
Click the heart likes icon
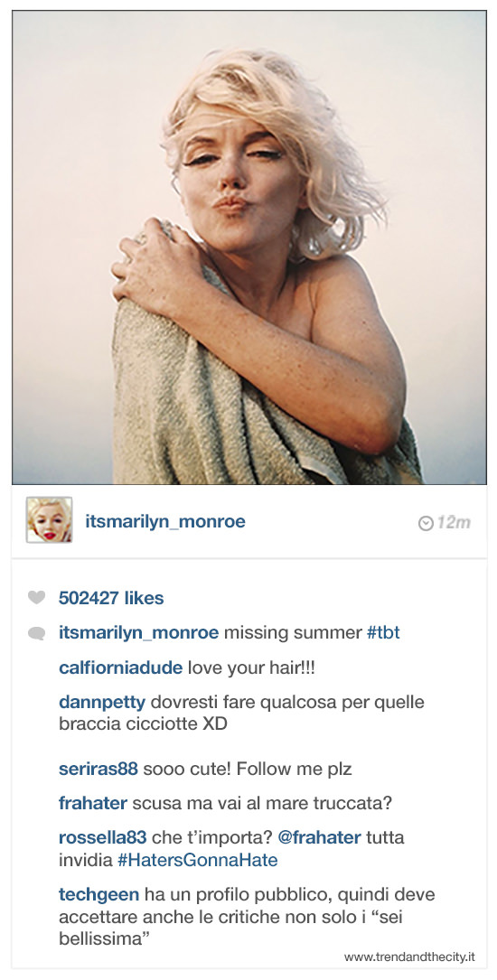(x=37, y=598)
